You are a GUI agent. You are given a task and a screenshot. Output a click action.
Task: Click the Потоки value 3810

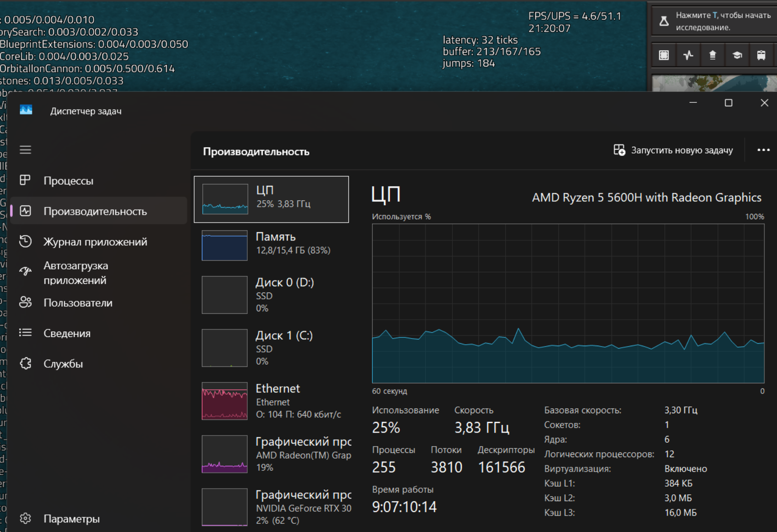pyautogui.click(x=446, y=467)
